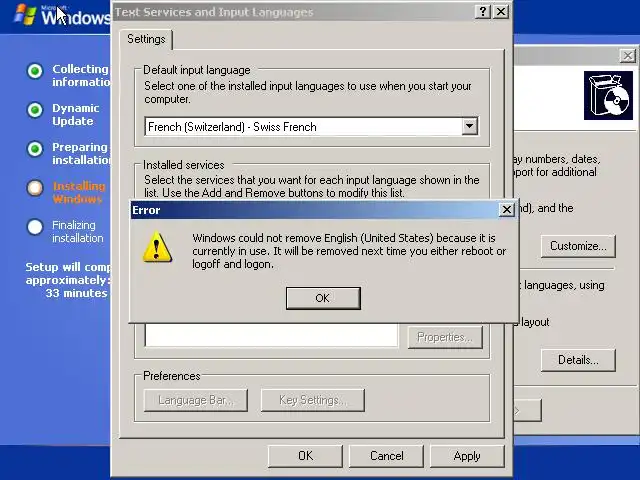Select the French (Switzerland) - Swiss French combo box
This screenshot has height=480, width=640.
(x=311, y=127)
